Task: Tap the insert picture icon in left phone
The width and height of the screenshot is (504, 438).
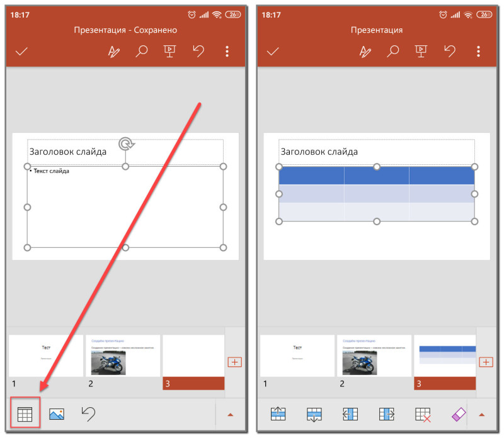Action: point(57,414)
